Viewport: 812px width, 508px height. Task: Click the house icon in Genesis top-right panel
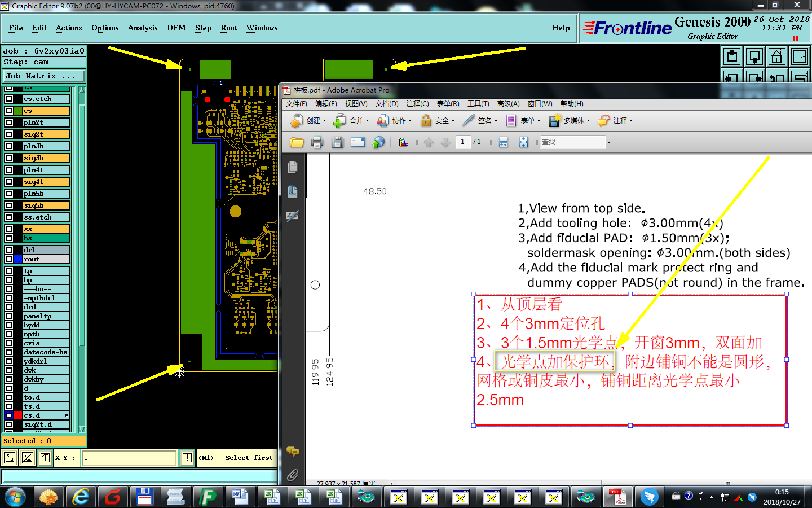[777, 56]
